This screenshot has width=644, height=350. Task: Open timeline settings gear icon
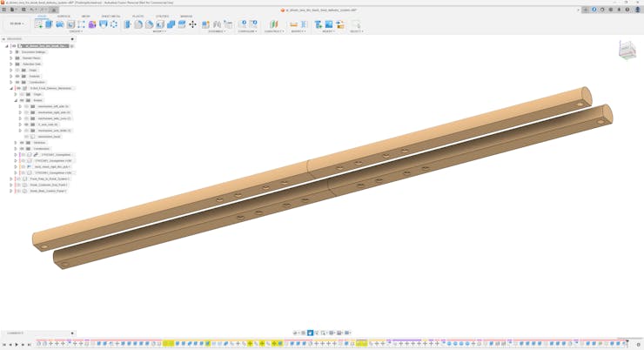pyautogui.click(x=639, y=344)
